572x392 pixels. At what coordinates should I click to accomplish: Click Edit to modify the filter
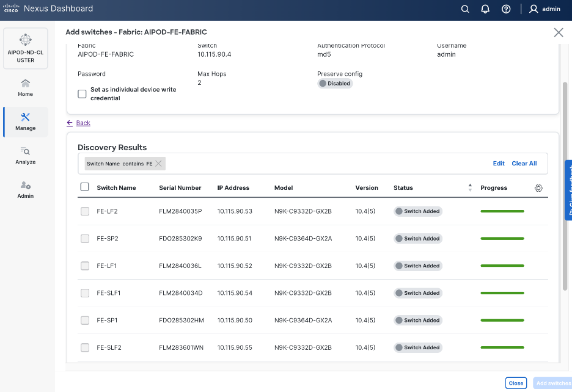[x=499, y=164]
